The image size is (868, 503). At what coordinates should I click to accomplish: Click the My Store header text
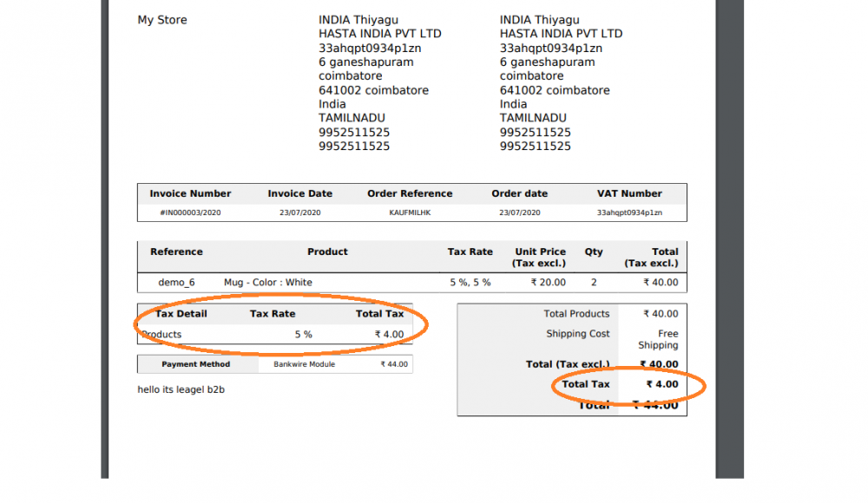[162, 20]
